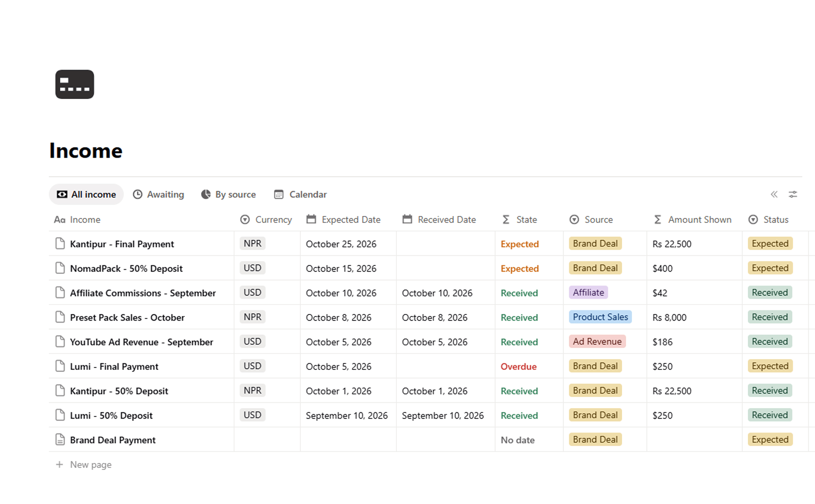Click the Income column header
Viewport: 815px width, 504px height.
tap(77, 220)
